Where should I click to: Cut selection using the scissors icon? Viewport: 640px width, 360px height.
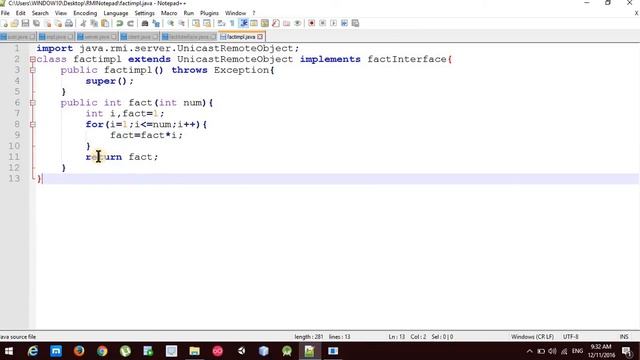click(x=83, y=23)
